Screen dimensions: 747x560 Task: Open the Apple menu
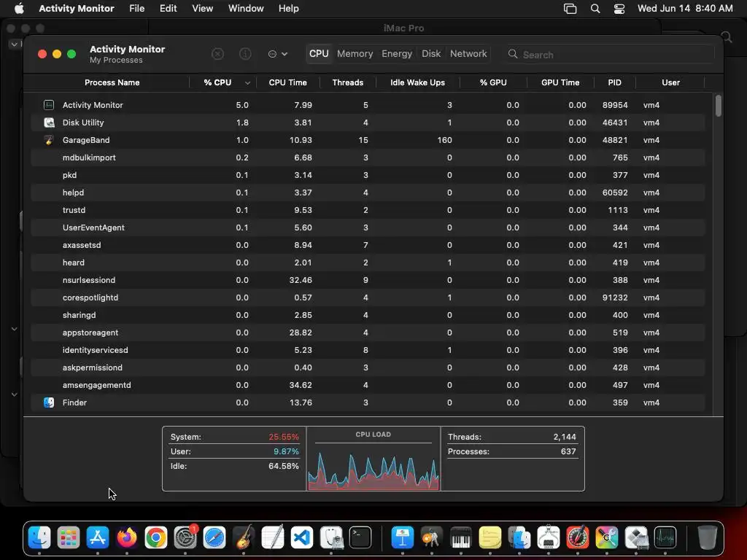19,9
